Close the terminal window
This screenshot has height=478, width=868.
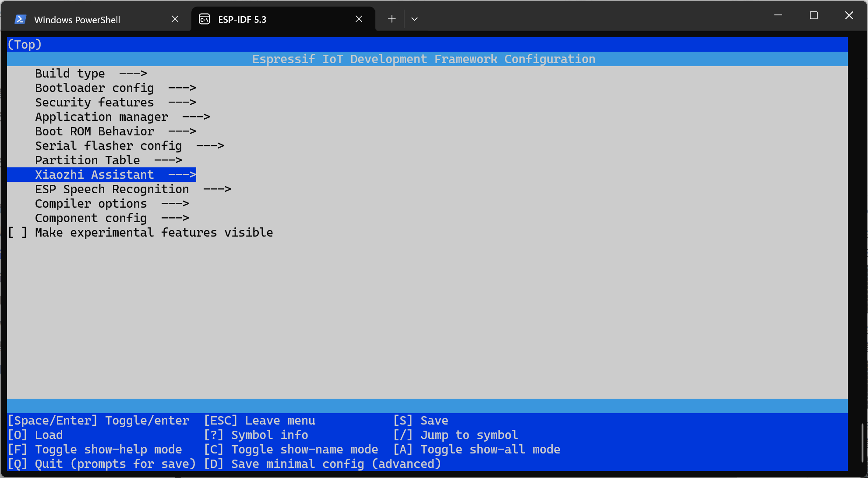[x=849, y=15]
